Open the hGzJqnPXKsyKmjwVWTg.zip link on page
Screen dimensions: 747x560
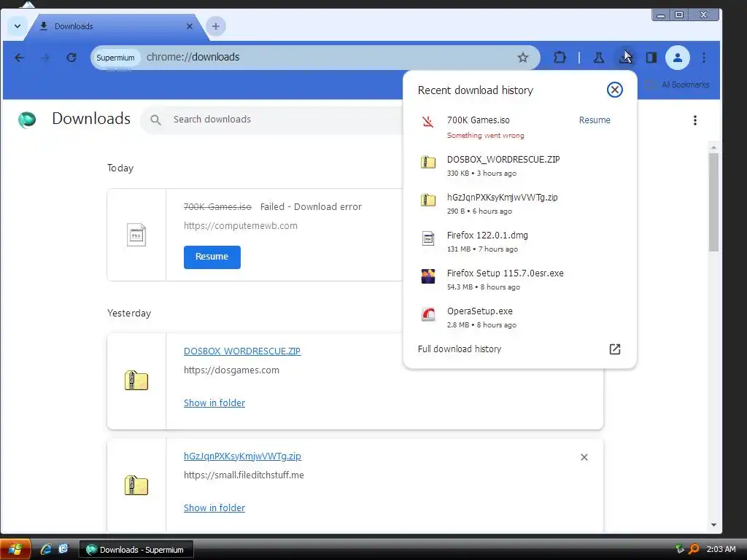click(x=242, y=456)
